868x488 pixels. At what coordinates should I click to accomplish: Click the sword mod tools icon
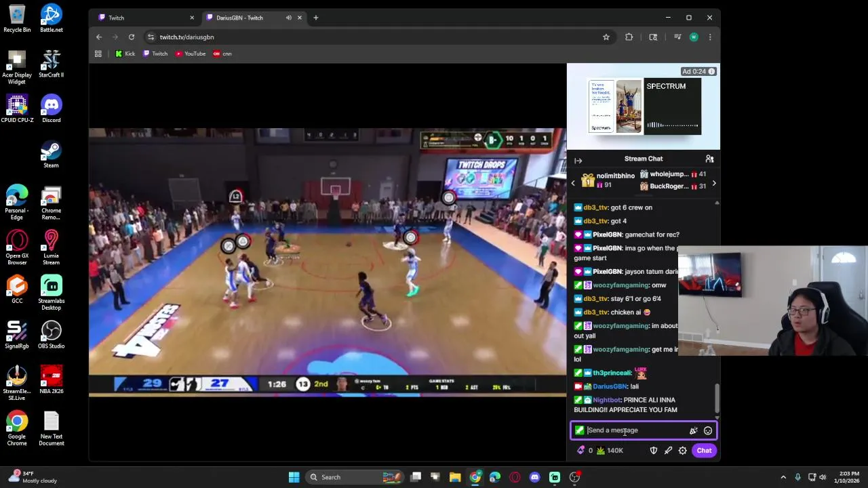[668, 451]
